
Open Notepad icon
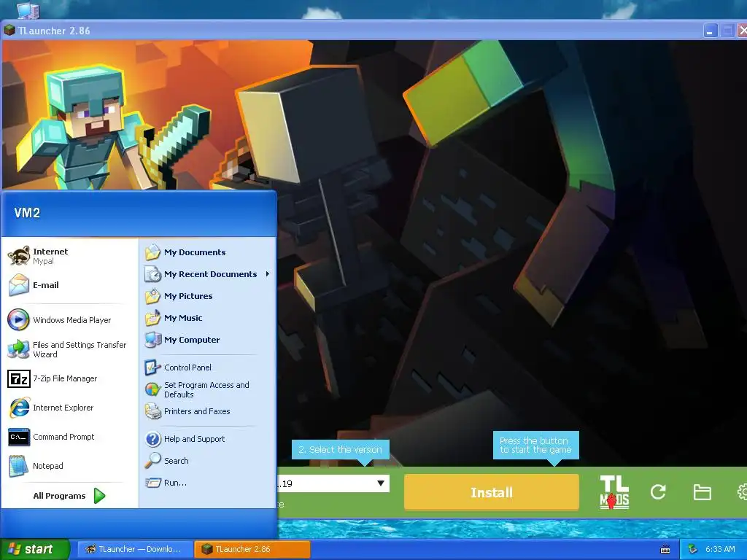point(18,466)
